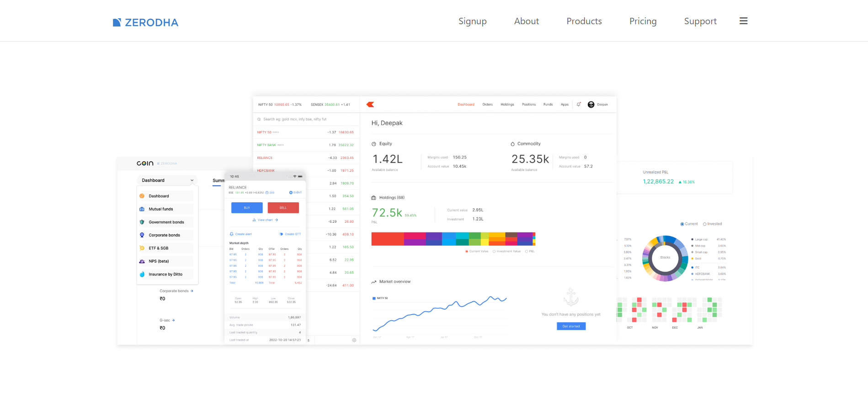Click the Market overview trend icon
Screen dimensions: 868x400
(374, 282)
